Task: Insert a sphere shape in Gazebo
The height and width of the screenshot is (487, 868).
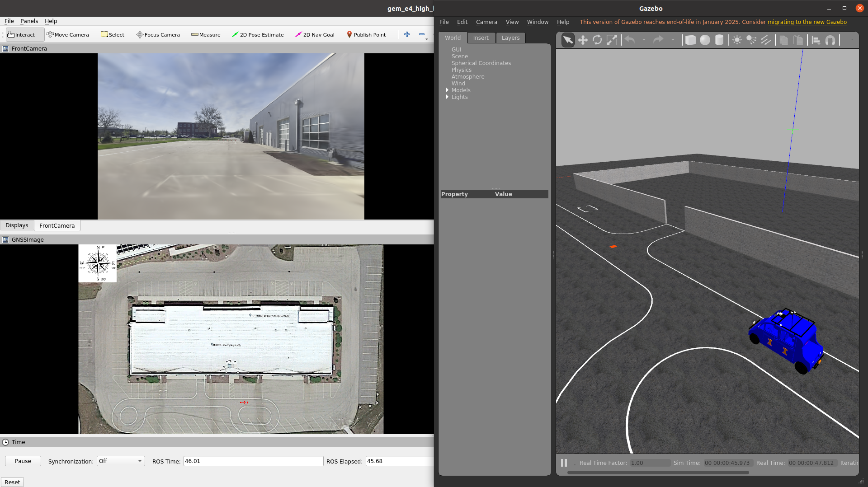Action: tap(705, 40)
